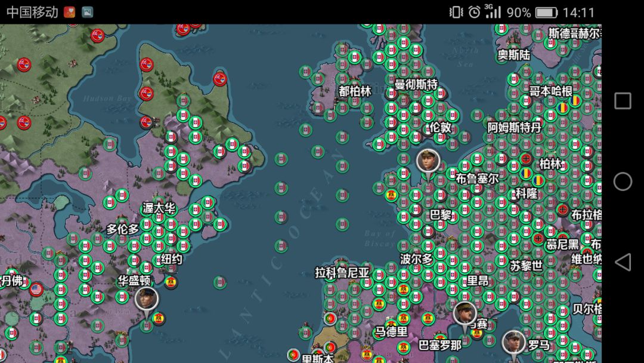Image resolution: width=644 pixels, height=363 pixels.
Task: Tap the Portuguese unit on the coast below 拉科鲁尼亚
Action: coord(330,318)
